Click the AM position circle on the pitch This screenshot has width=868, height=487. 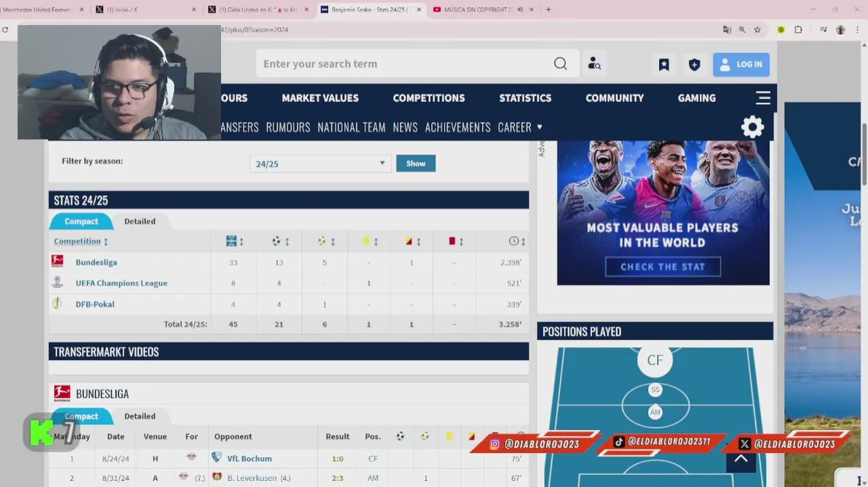pyautogui.click(x=655, y=412)
